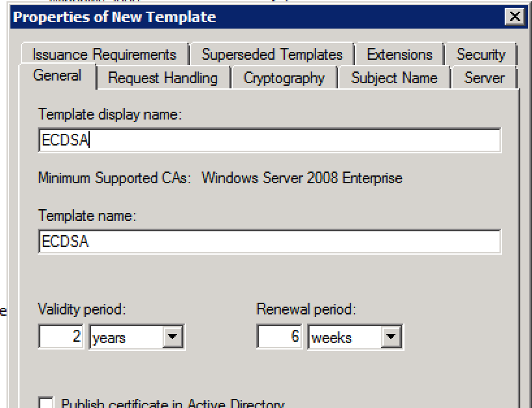
Task: Show the Subject Name tab
Action: (x=394, y=78)
